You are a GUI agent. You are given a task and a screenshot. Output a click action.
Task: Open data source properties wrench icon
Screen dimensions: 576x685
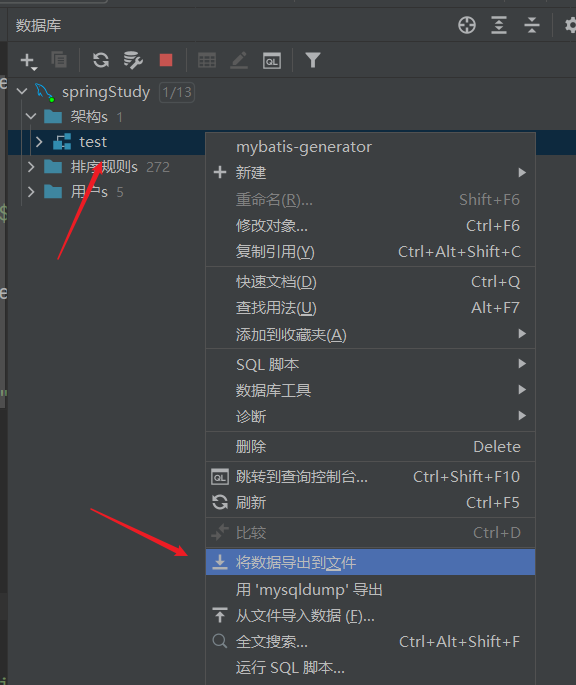tap(133, 60)
